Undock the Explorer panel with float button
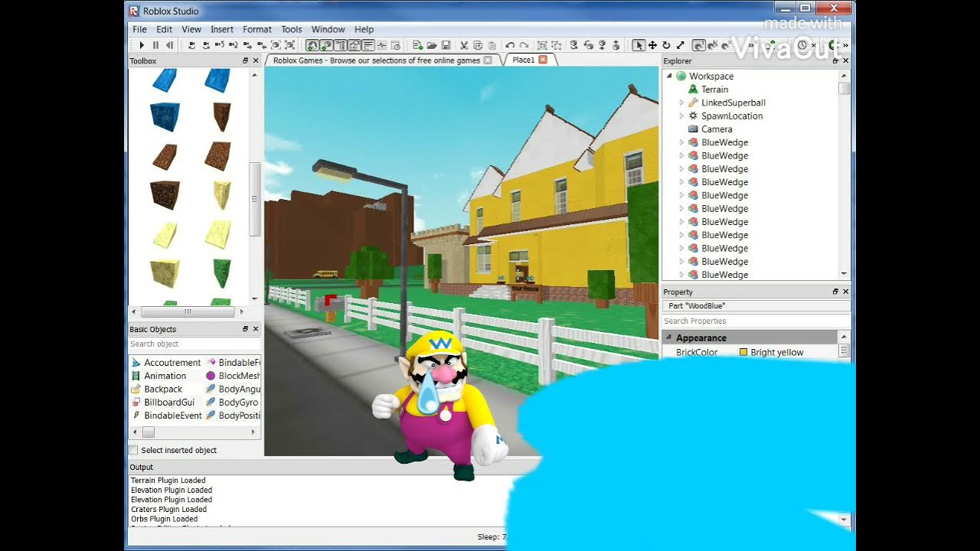 835,60
